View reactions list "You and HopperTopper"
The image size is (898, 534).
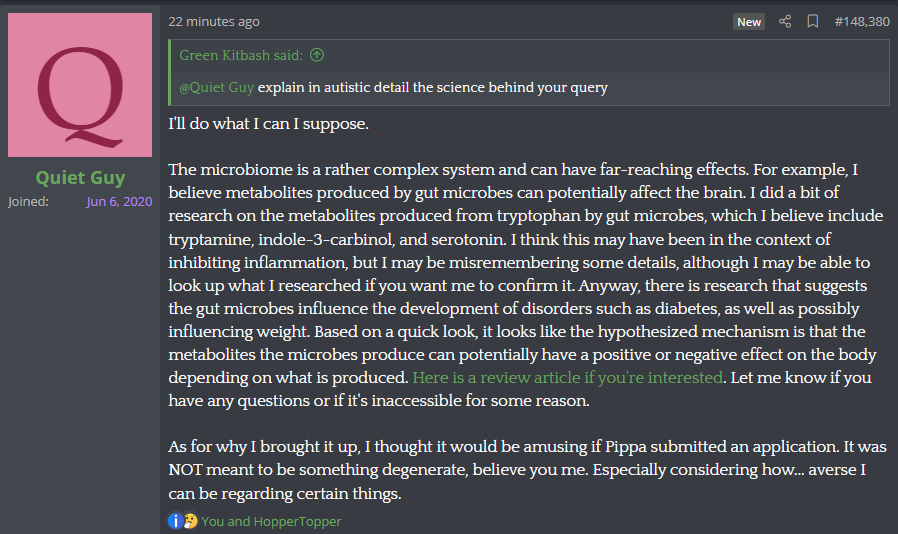click(x=271, y=521)
